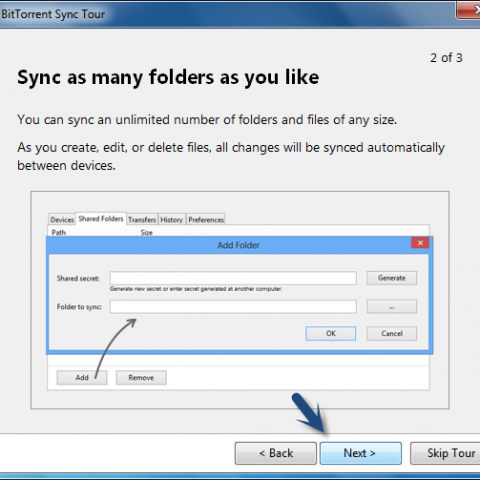
Task: Open the History tab
Action: coord(171,220)
